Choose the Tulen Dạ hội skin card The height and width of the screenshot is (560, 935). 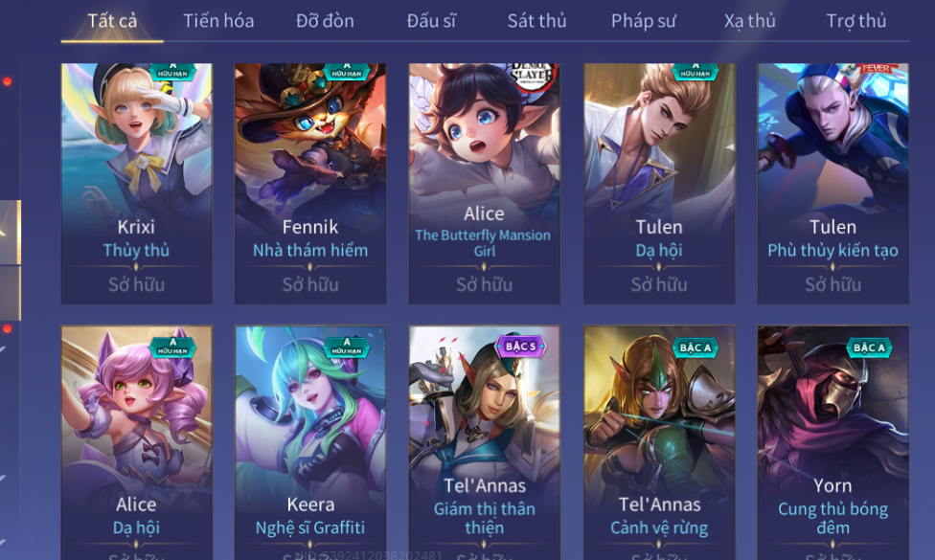click(x=659, y=184)
